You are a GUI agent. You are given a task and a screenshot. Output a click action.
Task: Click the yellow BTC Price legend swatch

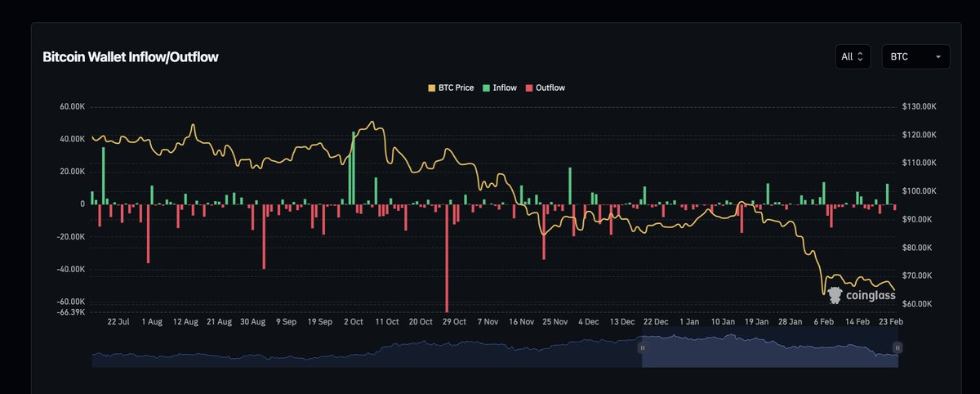[432, 87]
